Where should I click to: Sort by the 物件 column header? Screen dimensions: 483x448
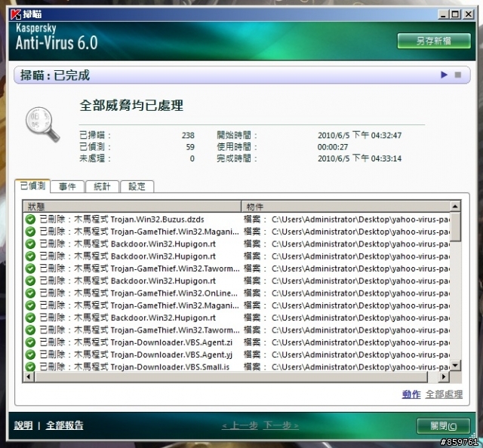coord(346,207)
